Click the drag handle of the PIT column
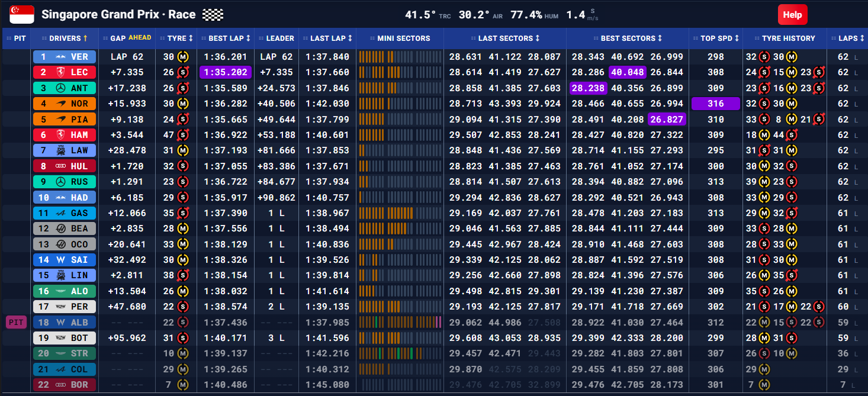This screenshot has height=396, width=868. click(x=9, y=38)
